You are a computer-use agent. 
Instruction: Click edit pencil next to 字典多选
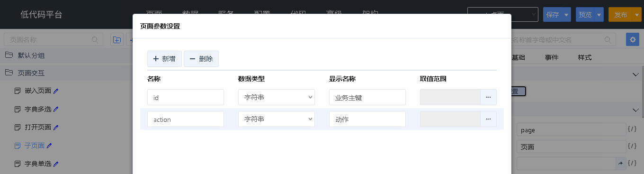[56, 109]
